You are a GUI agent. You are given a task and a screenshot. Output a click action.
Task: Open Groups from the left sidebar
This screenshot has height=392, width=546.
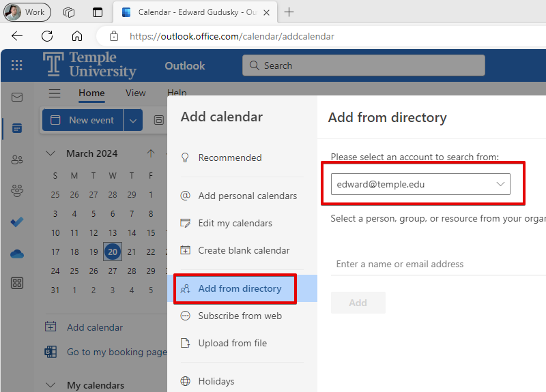16,191
